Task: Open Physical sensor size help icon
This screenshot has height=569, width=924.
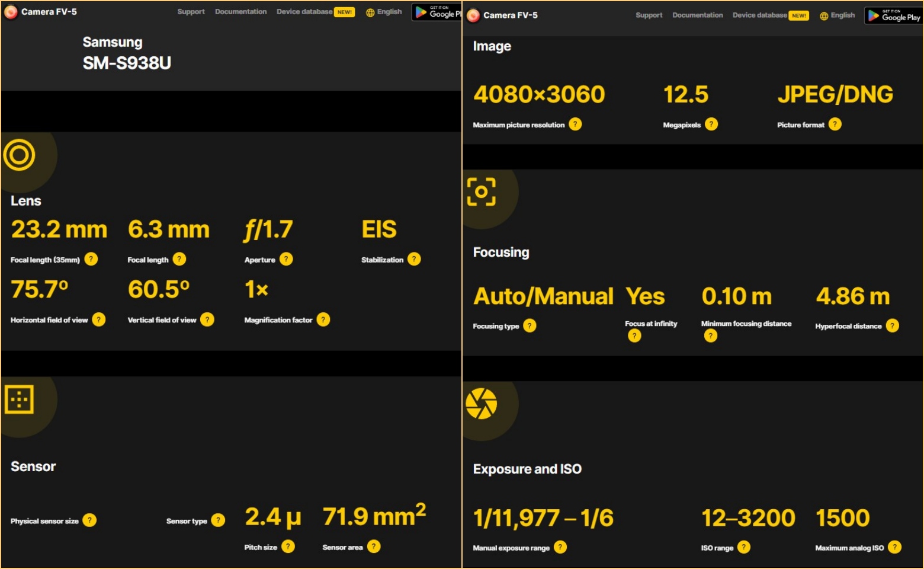Action: [89, 520]
